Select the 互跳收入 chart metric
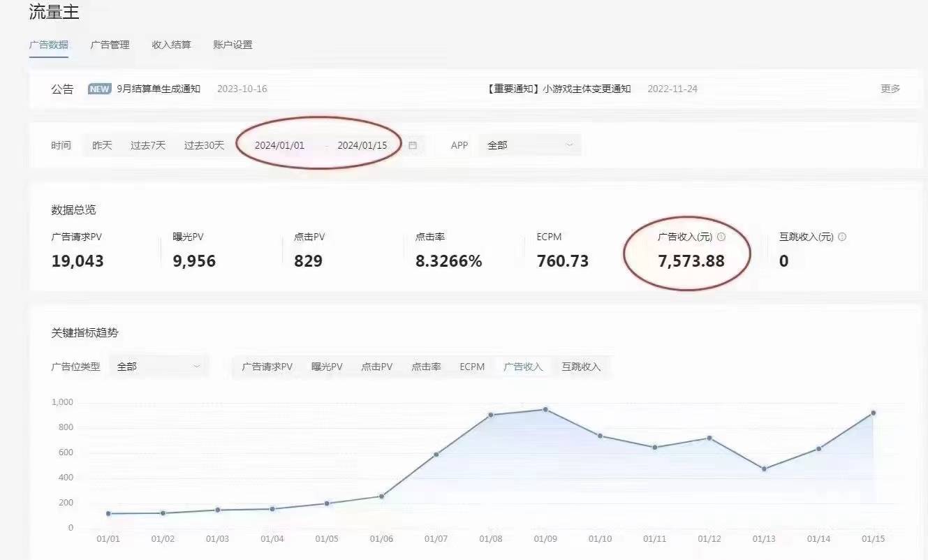Image resolution: width=928 pixels, height=560 pixels. (x=580, y=366)
